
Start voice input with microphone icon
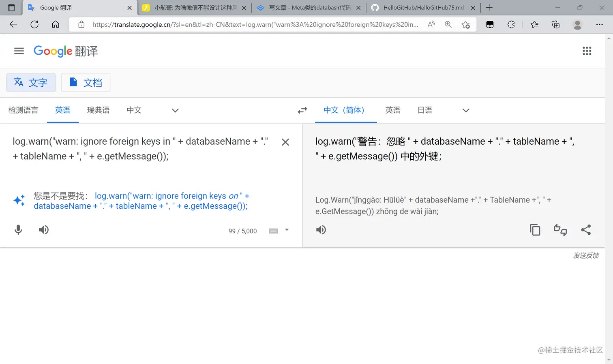(x=18, y=230)
